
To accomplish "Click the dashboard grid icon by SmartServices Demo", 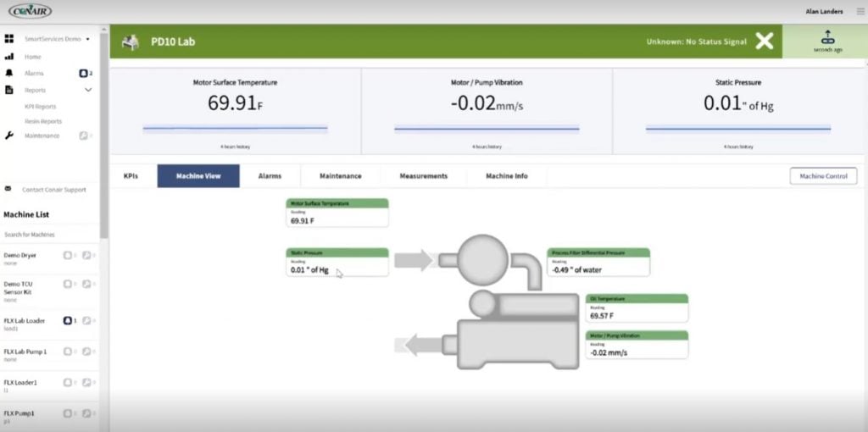I will tap(8, 39).
